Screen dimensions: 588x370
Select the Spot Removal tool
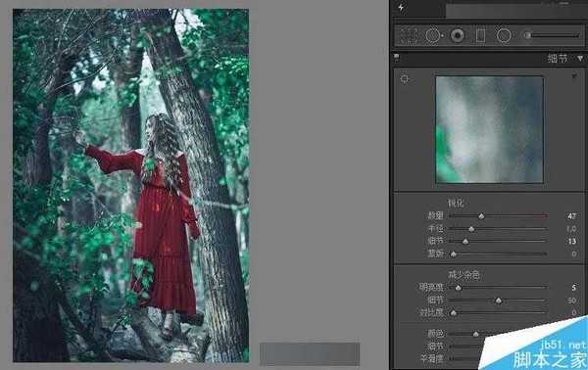pos(433,35)
